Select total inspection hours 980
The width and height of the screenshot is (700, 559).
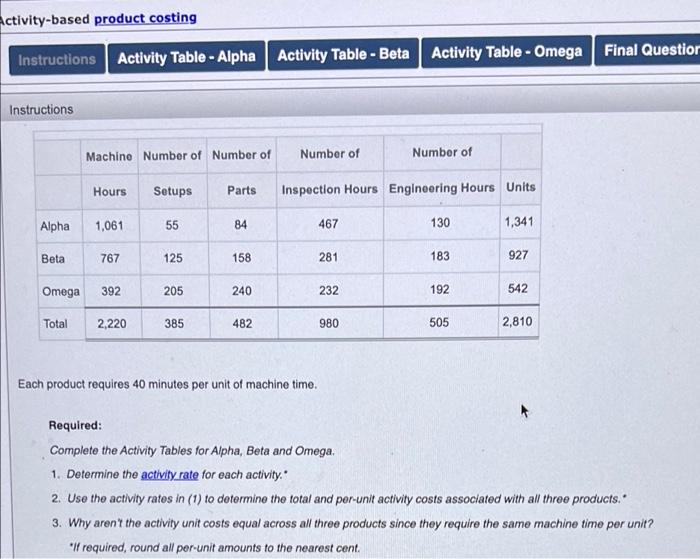[x=329, y=323]
